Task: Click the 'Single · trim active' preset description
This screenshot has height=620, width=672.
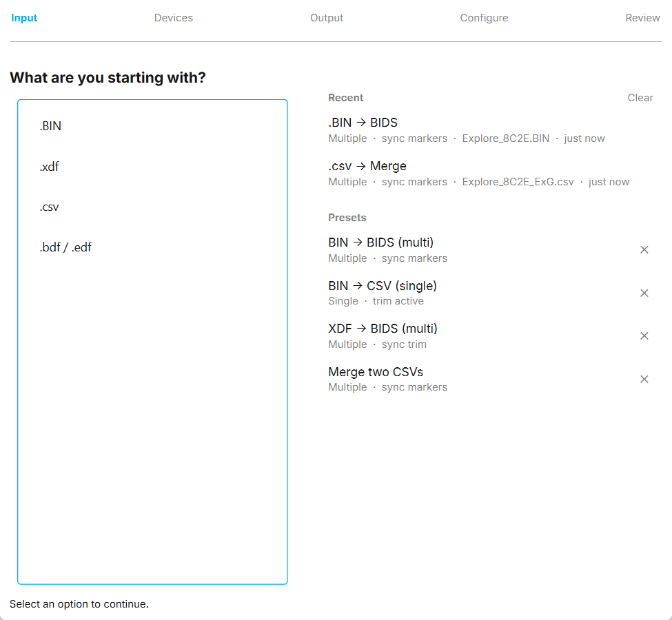Action: (x=376, y=301)
